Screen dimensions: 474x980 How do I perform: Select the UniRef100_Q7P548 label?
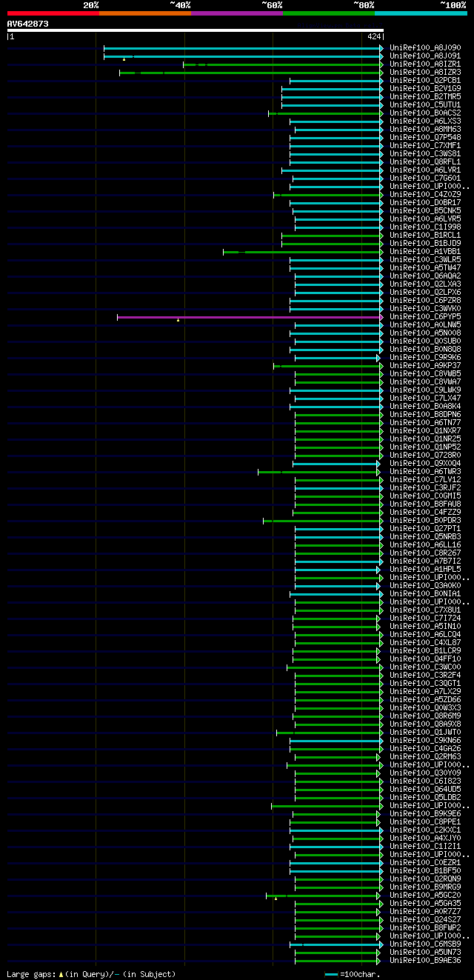425,138
